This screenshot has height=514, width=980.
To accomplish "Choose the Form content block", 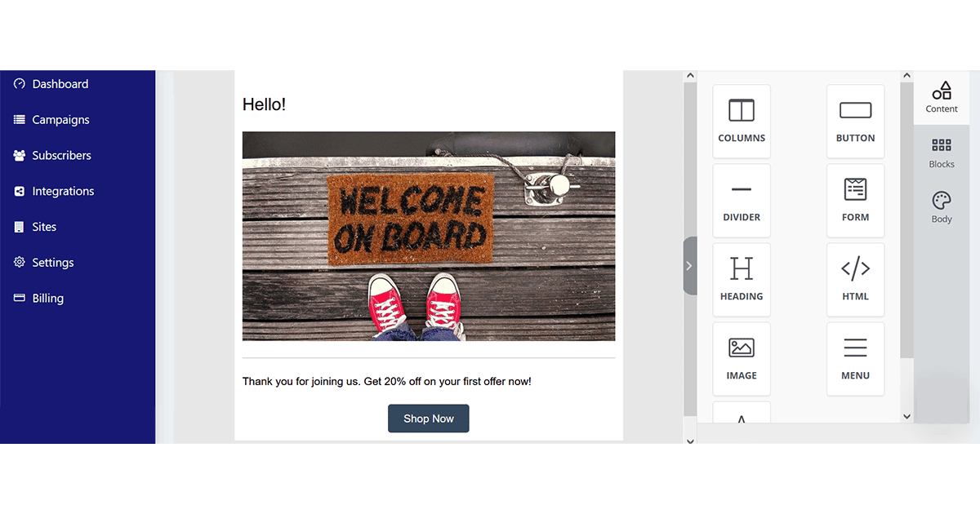I will click(855, 201).
